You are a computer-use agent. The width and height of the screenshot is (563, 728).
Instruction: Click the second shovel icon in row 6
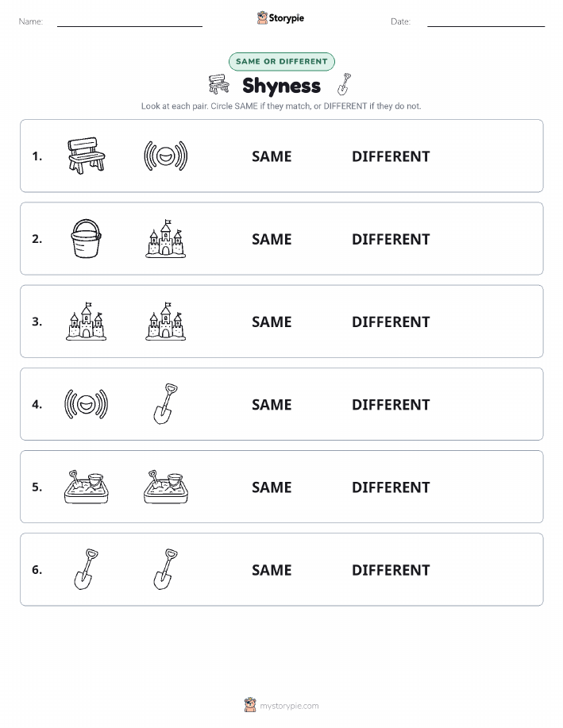(165, 569)
